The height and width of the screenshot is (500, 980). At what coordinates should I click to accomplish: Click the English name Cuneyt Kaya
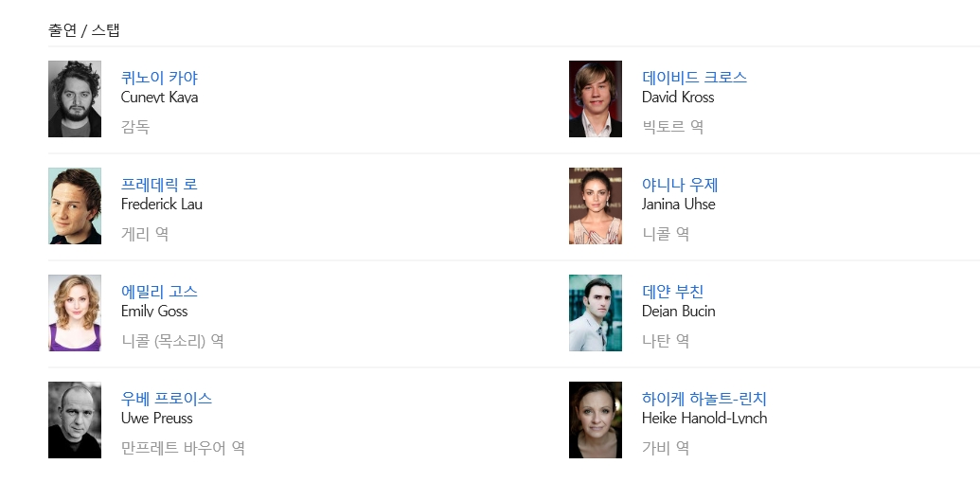tap(159, 98)
